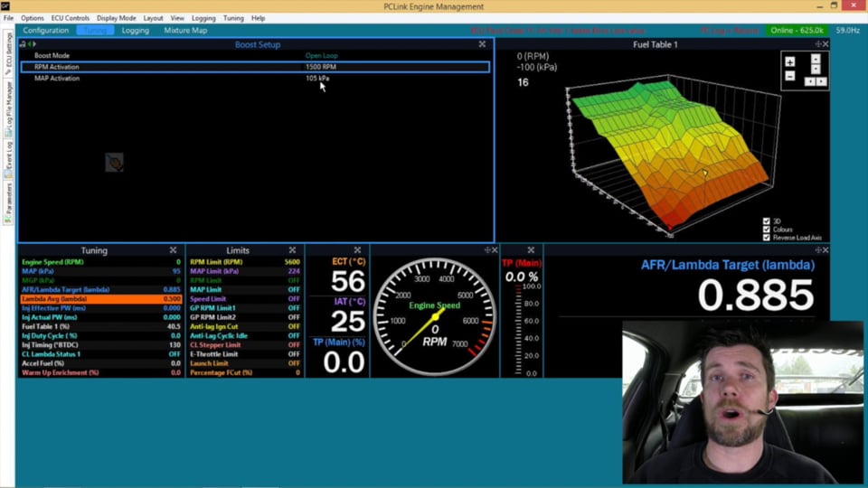This screenshot has width=868, height=488.
Task: Switch to the Logging page tab
Action: click(x=136, y=31)
